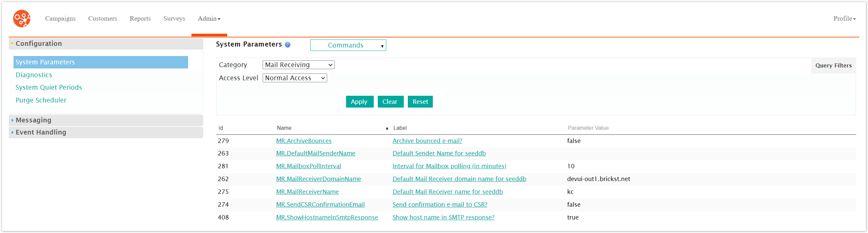Image resolution: width=868 pixels, height=233 pixels.
Task: Select the value devui-out1.brickst.net
Action: coord(599,179)
